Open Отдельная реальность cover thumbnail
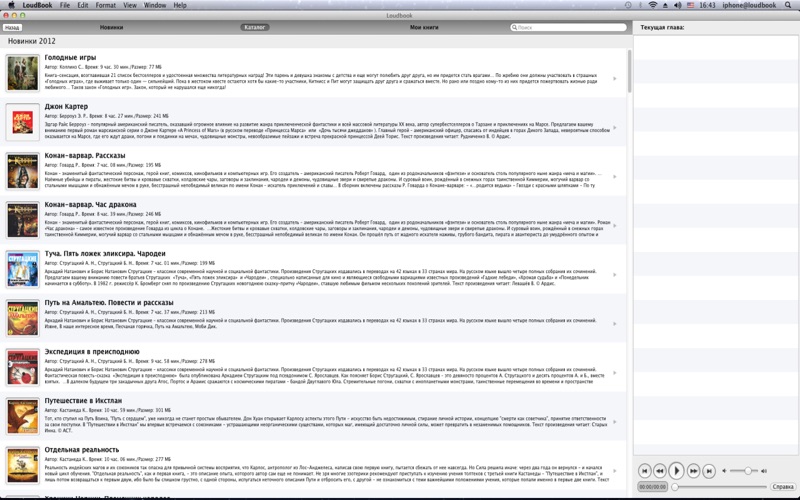 pos(22,465)
